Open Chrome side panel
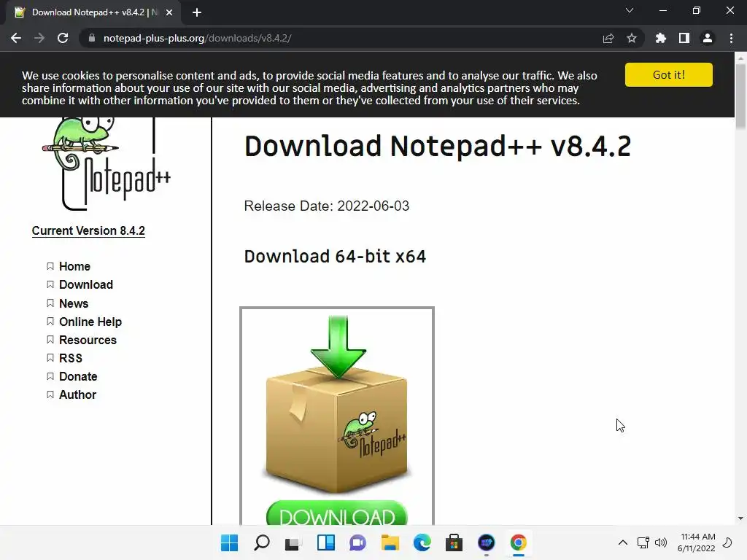 [x=684, y=38]
